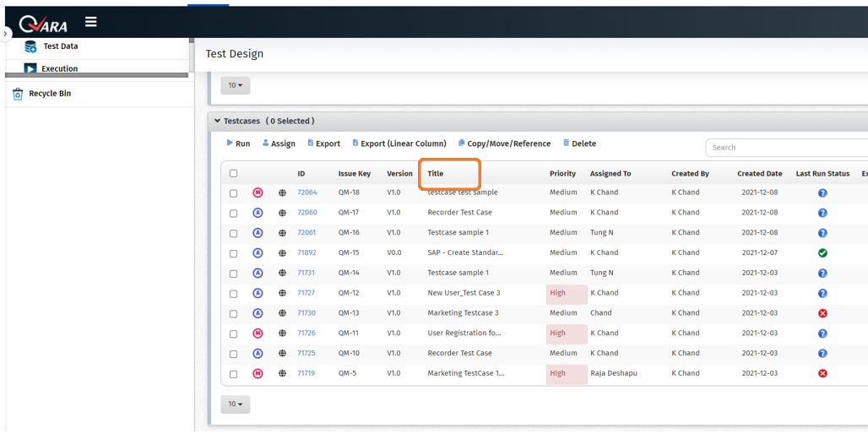Click manual type icon in row 71726

[258, 333]
